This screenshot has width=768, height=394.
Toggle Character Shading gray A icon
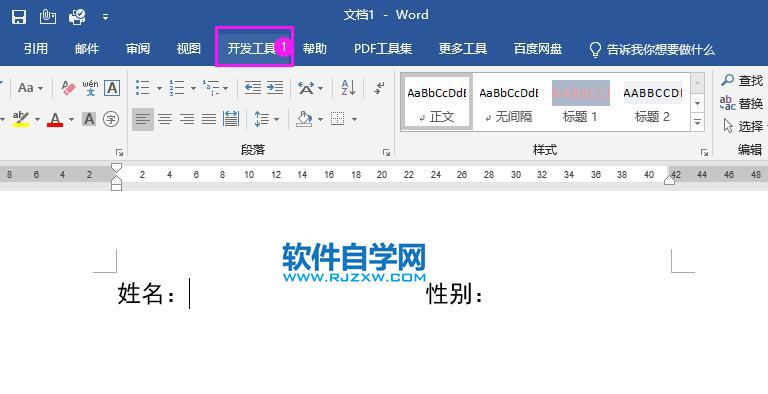click(89, 119)
